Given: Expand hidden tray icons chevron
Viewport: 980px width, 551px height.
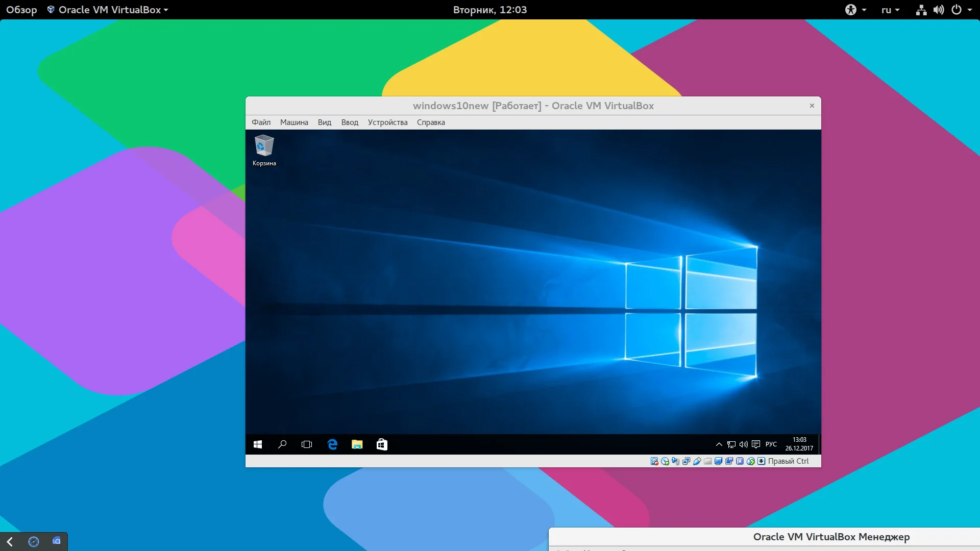Looking at the screenshot, I should (719, 444).
